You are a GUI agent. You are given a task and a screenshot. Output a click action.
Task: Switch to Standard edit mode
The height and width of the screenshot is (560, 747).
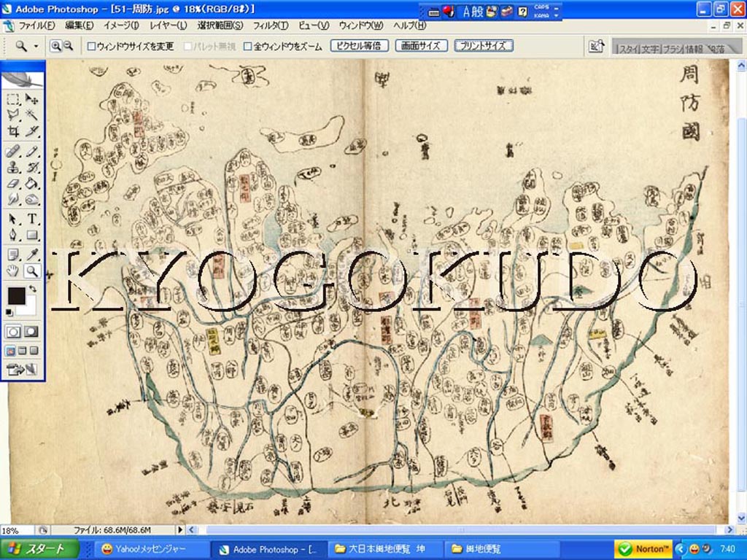13,332
